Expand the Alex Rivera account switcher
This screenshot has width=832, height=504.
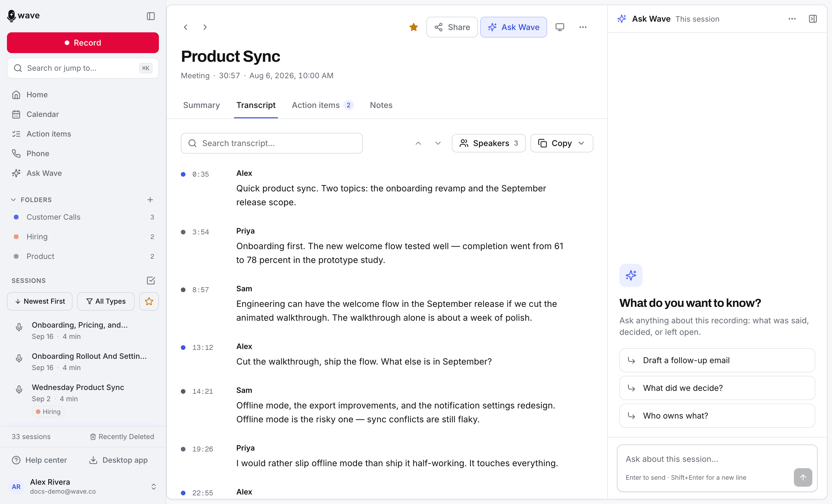click(83, 486)
